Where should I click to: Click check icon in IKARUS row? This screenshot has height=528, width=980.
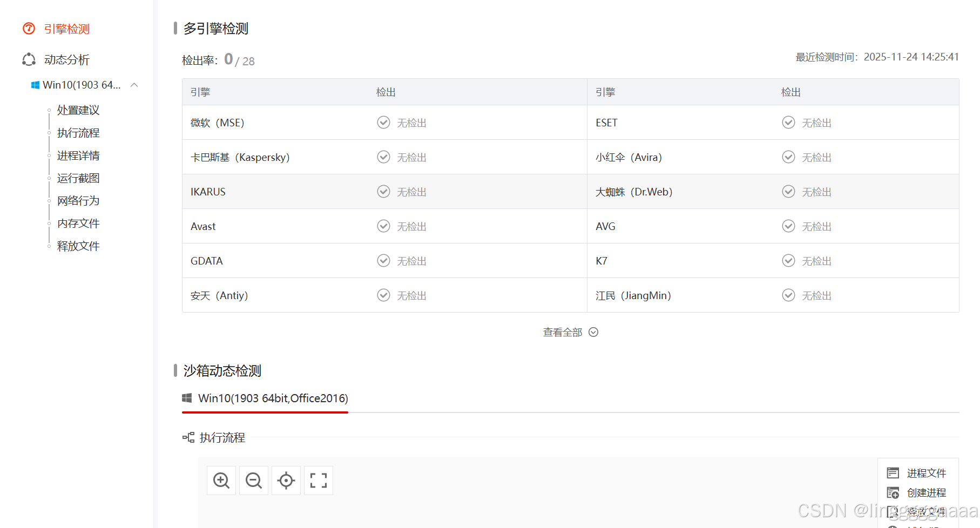click(x=383, y=192)
